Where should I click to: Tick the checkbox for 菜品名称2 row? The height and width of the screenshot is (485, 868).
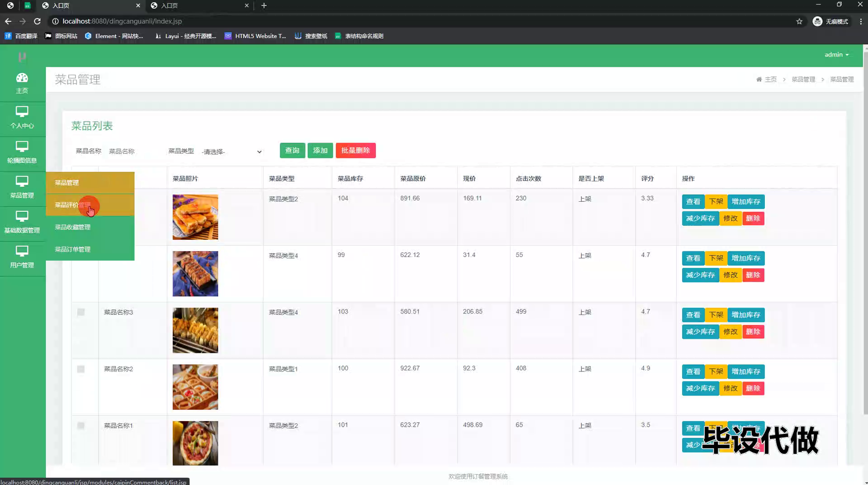click(x=81, y=369)
